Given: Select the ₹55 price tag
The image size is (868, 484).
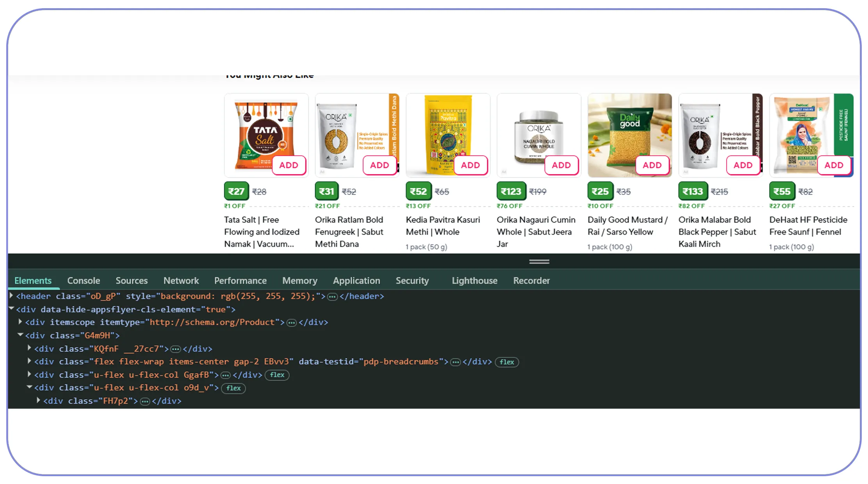Looking at the screenshot, I should point(782,191).
